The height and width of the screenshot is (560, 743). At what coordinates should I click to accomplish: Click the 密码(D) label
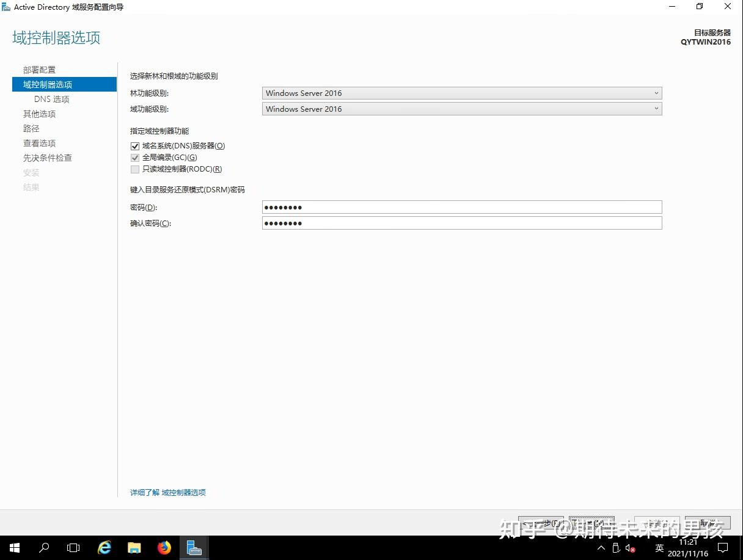(144, 208)
